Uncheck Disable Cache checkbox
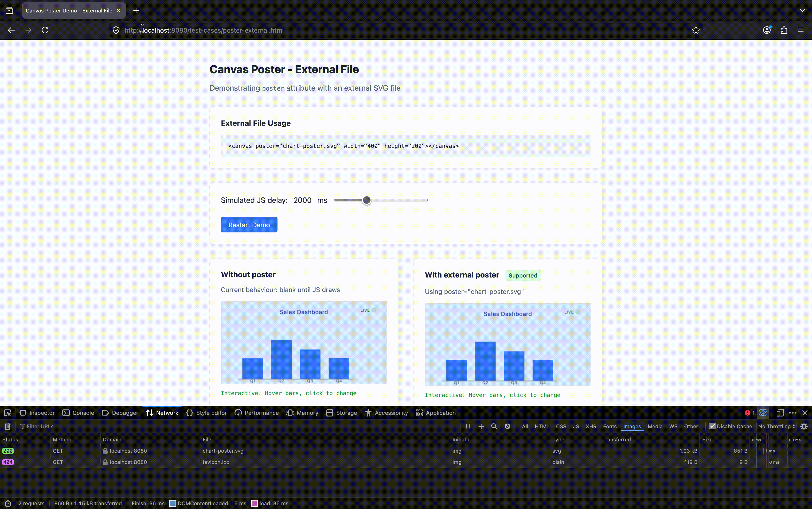This screenshot has width=812, height=509. point(712,426)
